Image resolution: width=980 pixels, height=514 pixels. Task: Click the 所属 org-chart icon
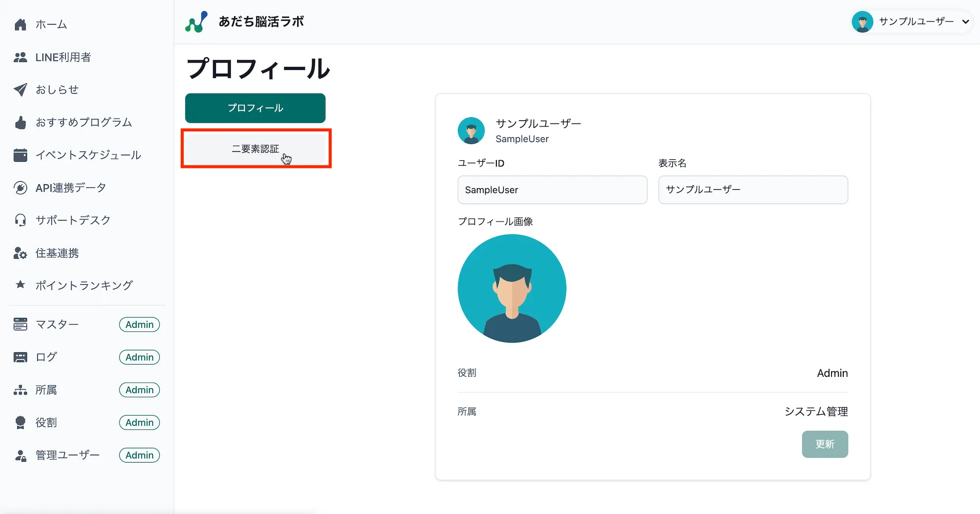20,390
